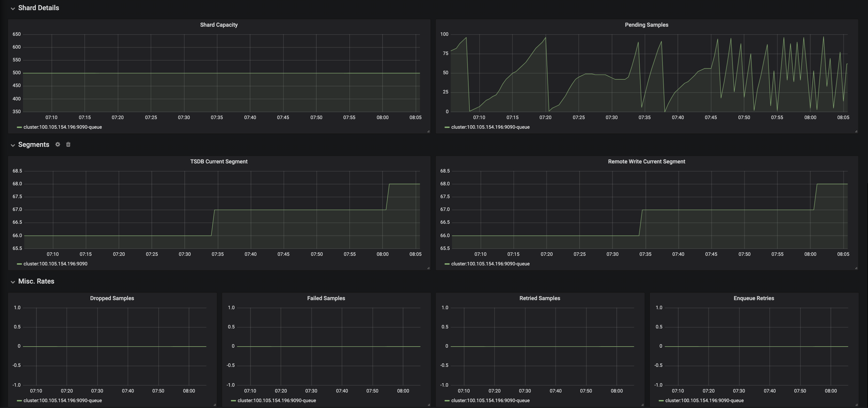
Task: Open color picker for TSDB Current Segment series
Action: (x=19, y=264)
